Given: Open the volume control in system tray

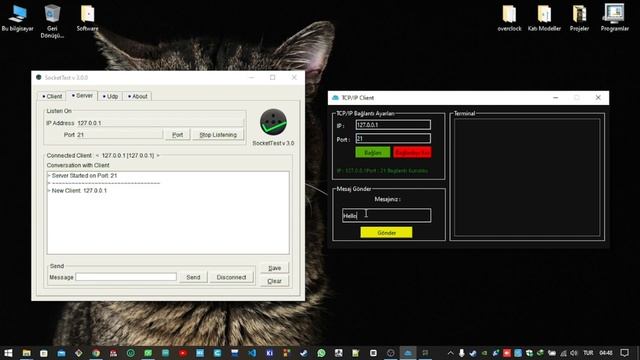Looking at the screenshot, I should [x=573, y=353].
